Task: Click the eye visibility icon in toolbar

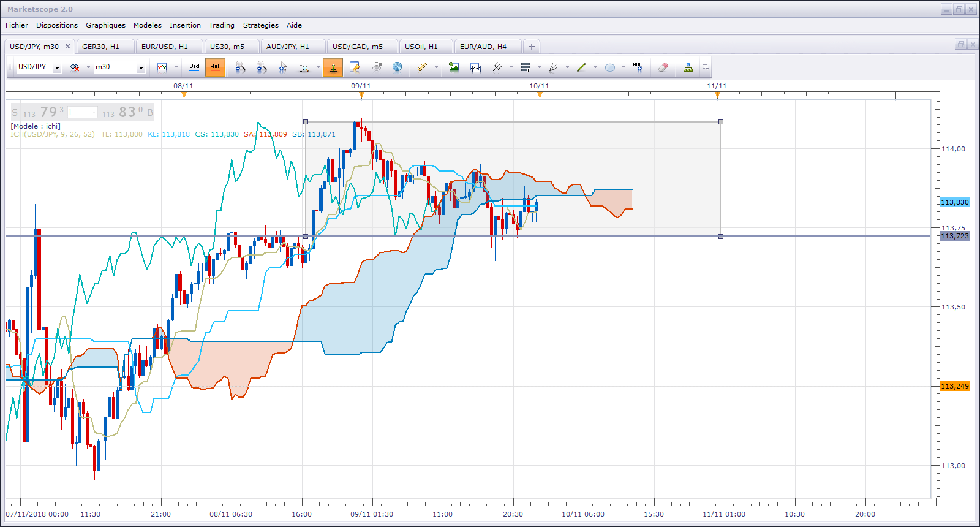Action: pos(376,67)
